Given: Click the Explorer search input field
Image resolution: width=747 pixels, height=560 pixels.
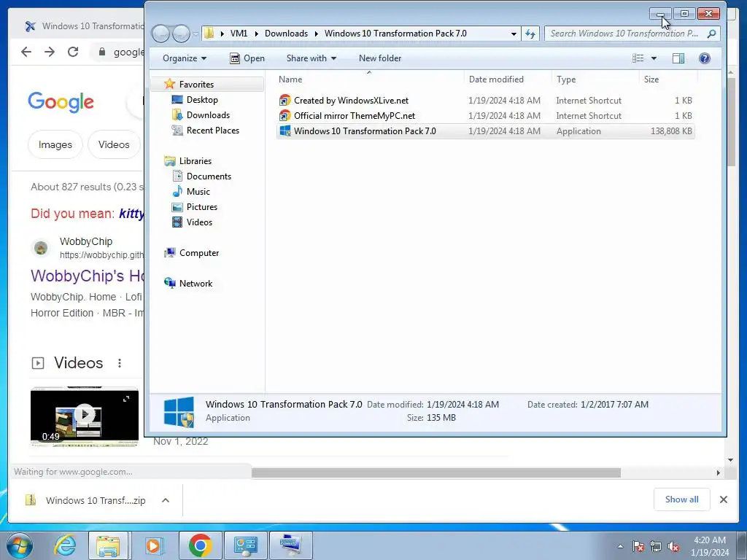Looking at the screenshot, I should [x=624, y=34].
